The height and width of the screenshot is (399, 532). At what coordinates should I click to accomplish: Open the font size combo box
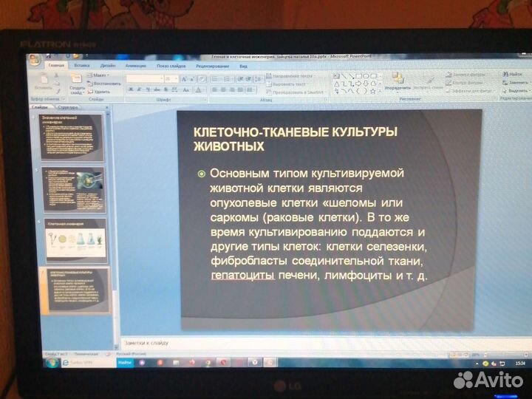coord(171,79)
